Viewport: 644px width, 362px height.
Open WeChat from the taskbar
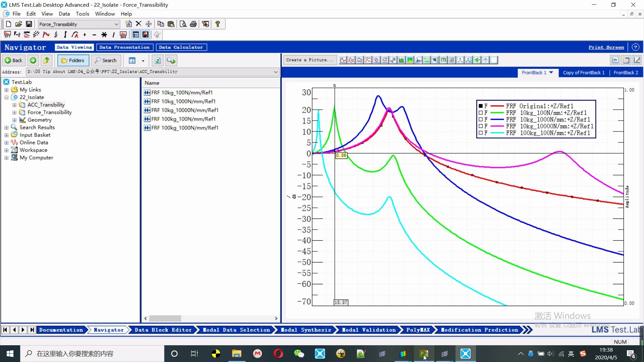point(299,354)
